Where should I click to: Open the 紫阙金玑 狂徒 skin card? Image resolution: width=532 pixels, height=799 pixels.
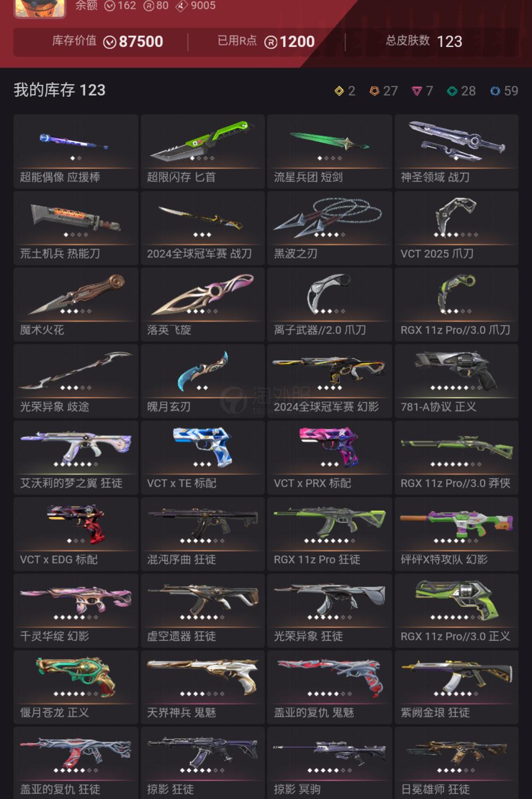pyautogui.click(x=456, y=687)
